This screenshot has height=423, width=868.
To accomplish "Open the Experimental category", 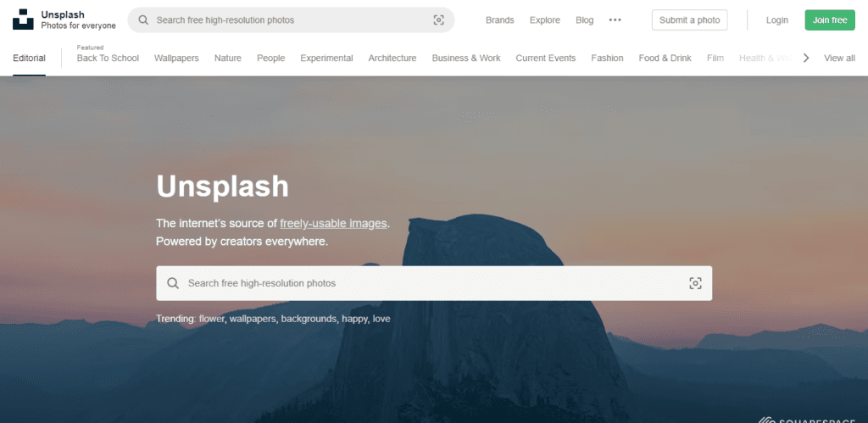I will (x=326, y=58).
